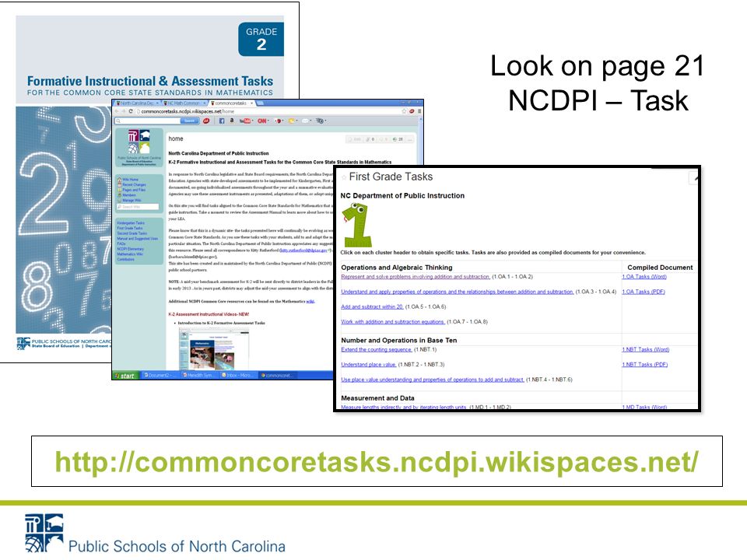
Task: Click the Search Wiki field in sidebar
Action: (x=139, y=207)
